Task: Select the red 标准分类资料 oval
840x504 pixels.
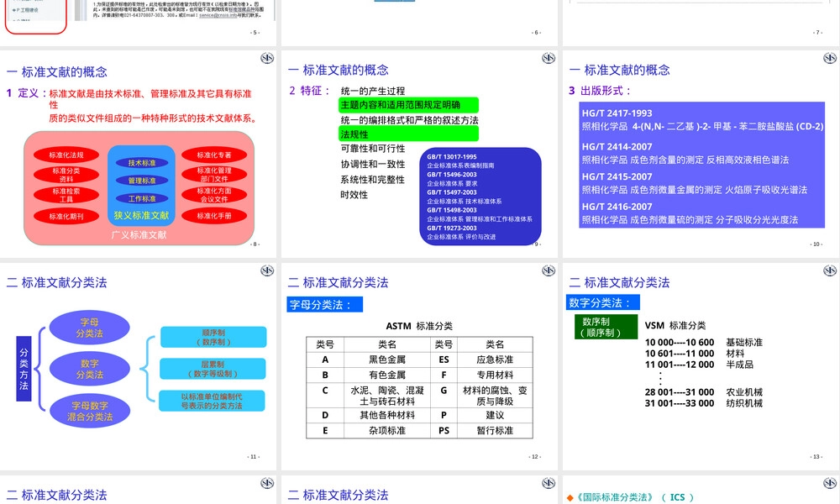Action: 66,176
